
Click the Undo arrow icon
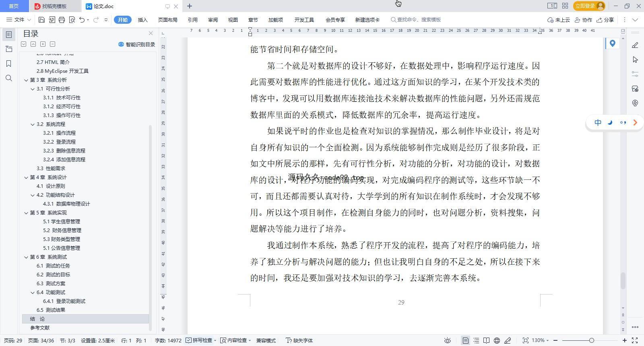(82, 20)
